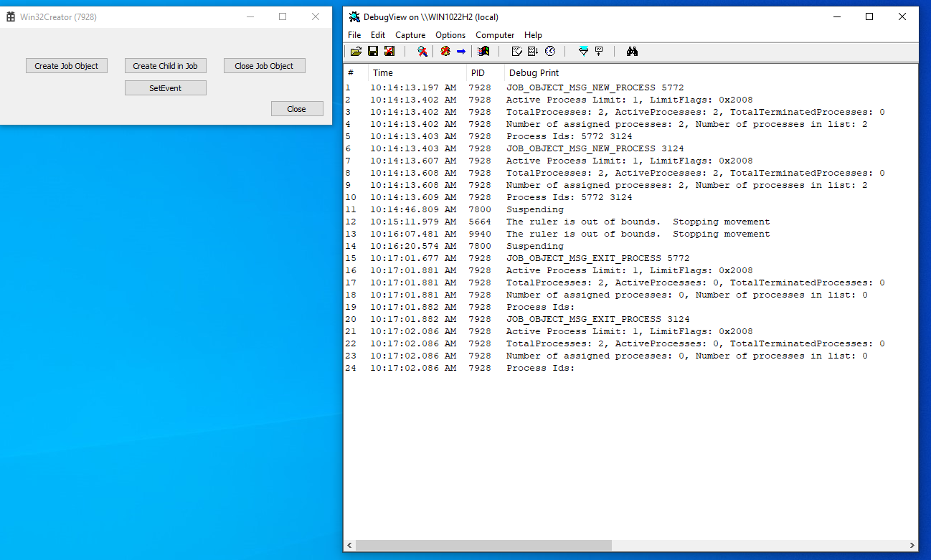Toggle the Log to File toolbar icon
This screenshot has width=931, height=560.
tap(389, 52)
